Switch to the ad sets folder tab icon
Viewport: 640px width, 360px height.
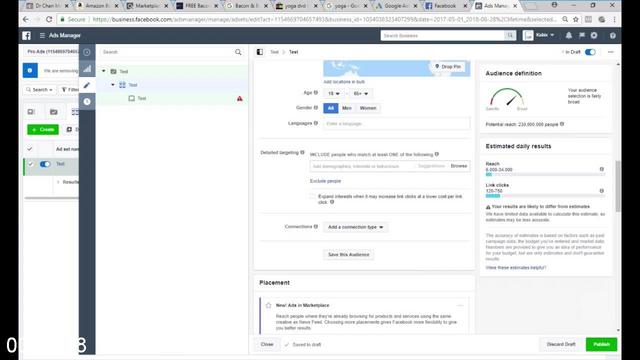(x=53, y=111)
